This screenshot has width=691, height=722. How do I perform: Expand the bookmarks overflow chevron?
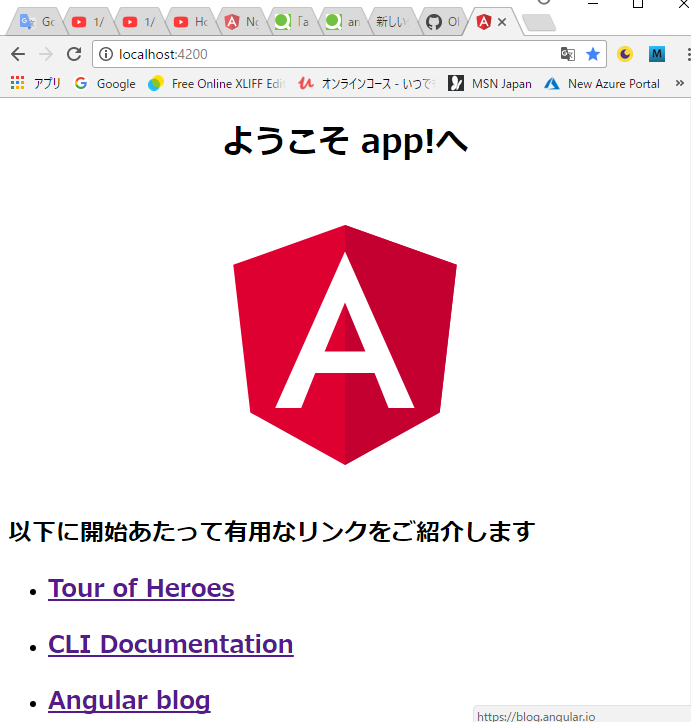tap(679, 83)
